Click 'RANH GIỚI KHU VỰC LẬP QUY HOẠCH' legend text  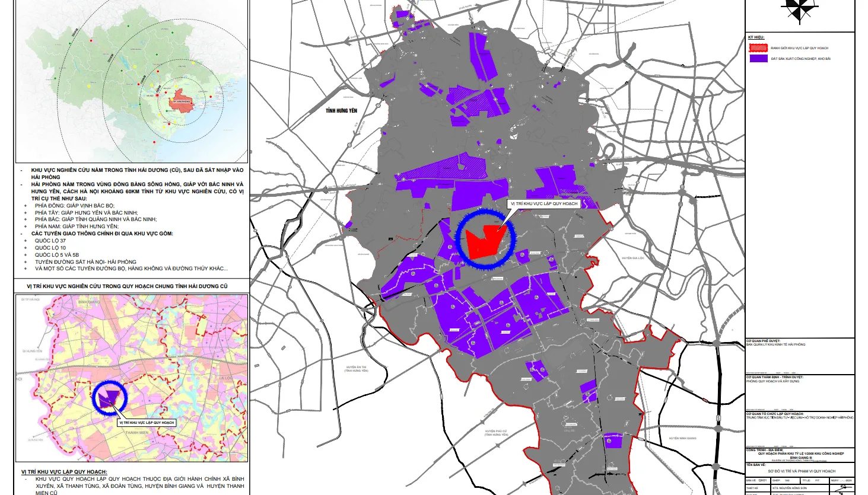pyautogui.click(x=799, y=48)
